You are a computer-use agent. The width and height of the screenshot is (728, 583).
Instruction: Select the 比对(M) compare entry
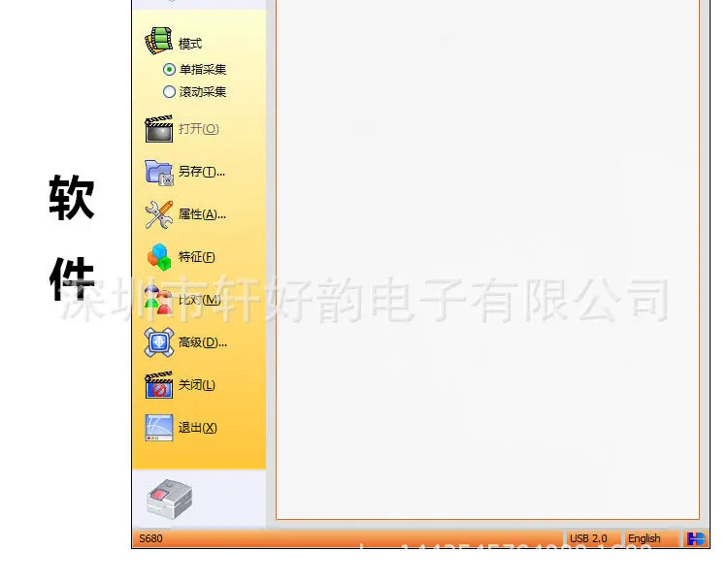pyautogui.click(x=200, y=300)
